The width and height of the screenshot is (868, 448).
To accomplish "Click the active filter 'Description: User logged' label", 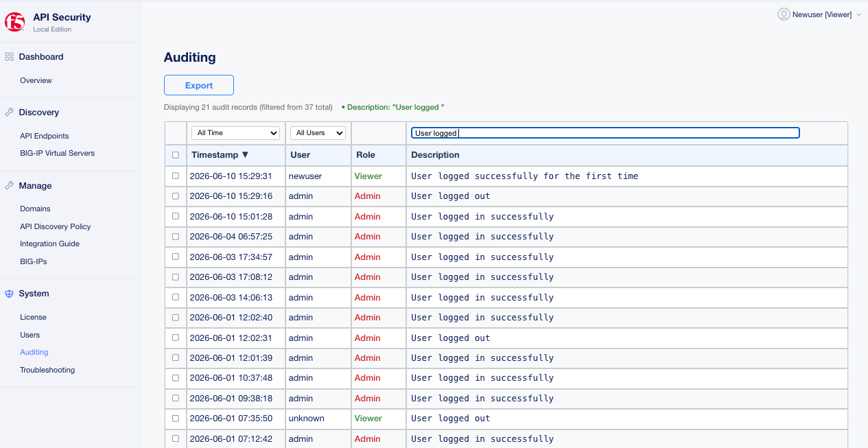I will click(393, 107).
